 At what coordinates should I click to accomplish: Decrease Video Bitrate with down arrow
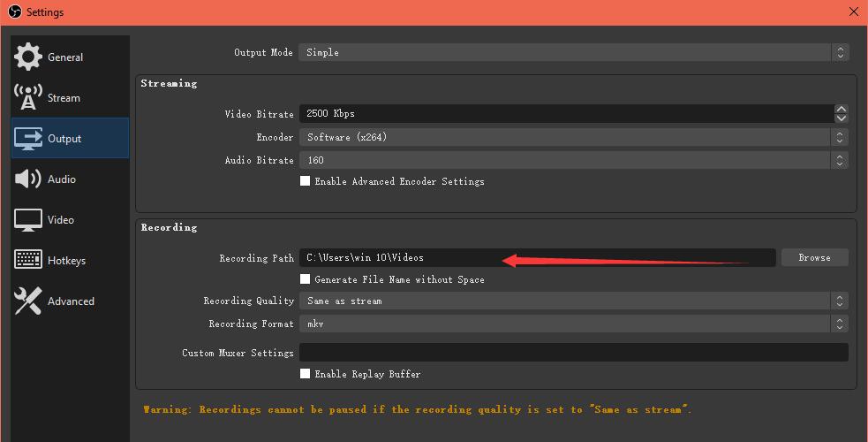coord(842,118)
